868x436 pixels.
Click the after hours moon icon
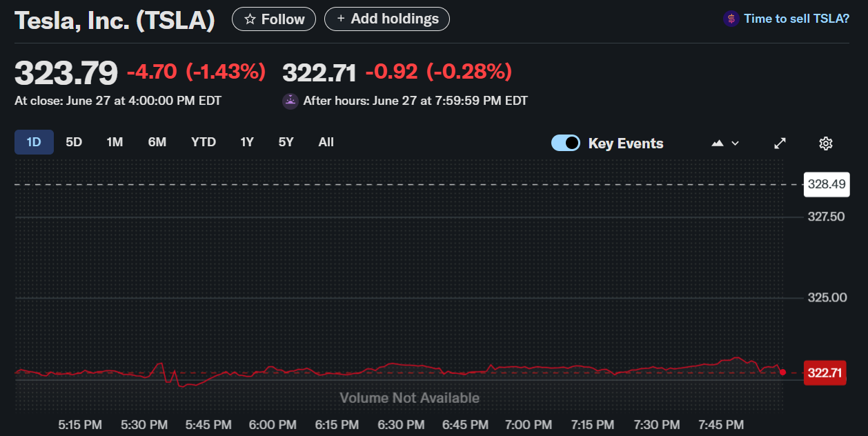pos(290,101)
